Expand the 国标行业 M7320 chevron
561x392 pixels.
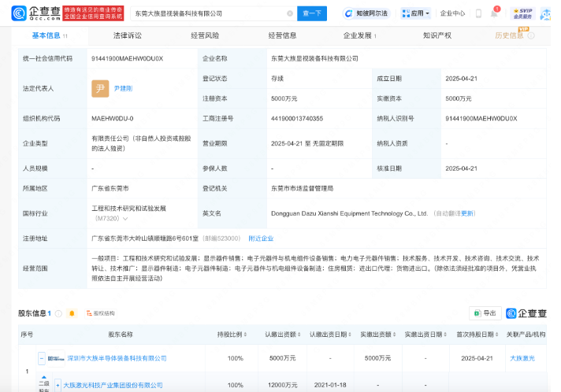click(x=125, y=219)
